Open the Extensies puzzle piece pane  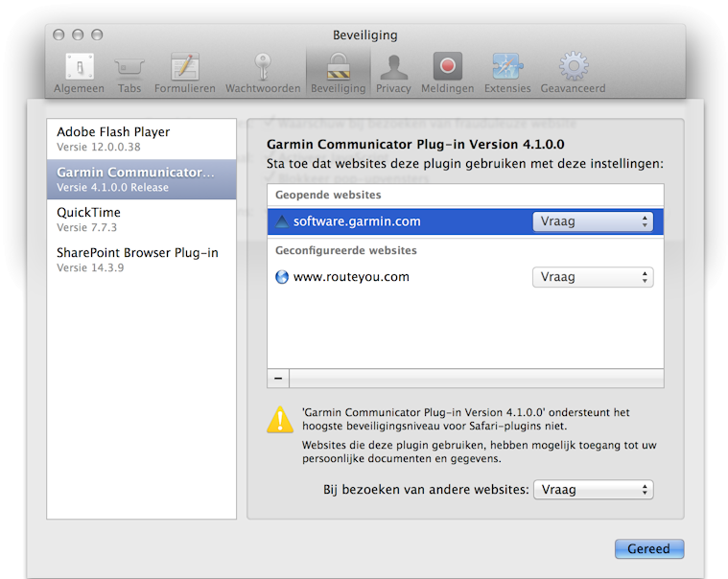[x=507, y=73]
